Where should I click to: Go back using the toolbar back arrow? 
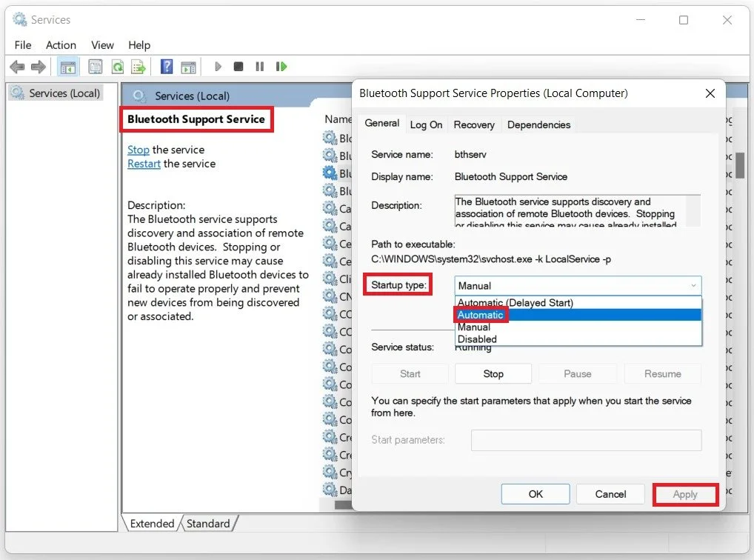(17, 67)
